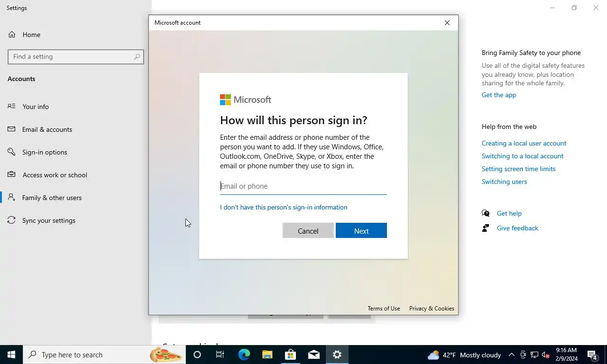Viewport: 607px width, 364px height.
Task: Click the meet now tray icon
Action: (523, 355)
